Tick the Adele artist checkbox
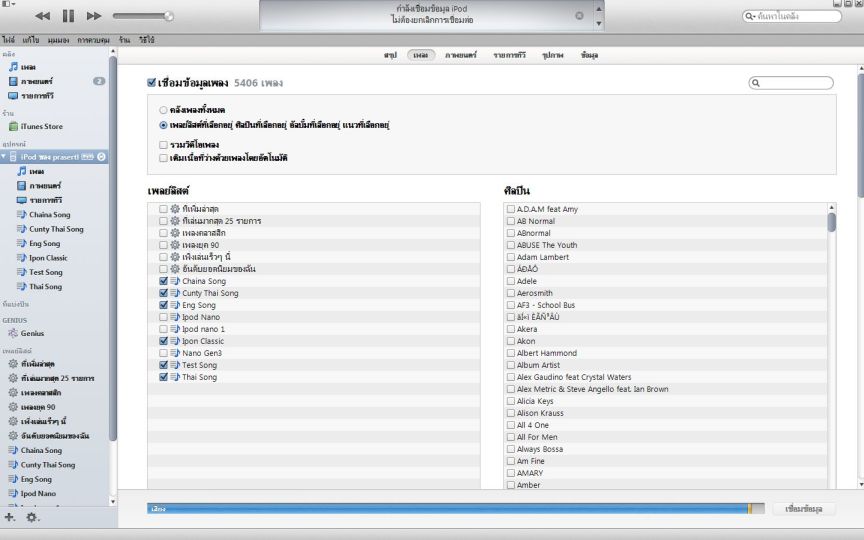Image resolution: width=864 pixels, height=540 pixels. coord(511,281)
